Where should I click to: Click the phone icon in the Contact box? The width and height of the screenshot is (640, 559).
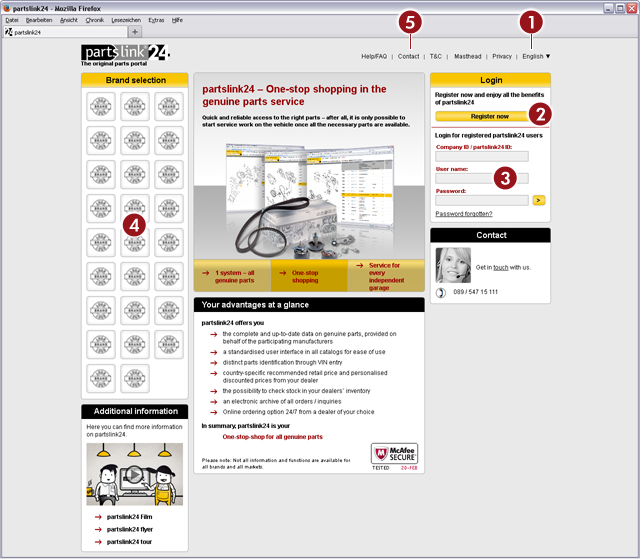(x=442, y=292)
